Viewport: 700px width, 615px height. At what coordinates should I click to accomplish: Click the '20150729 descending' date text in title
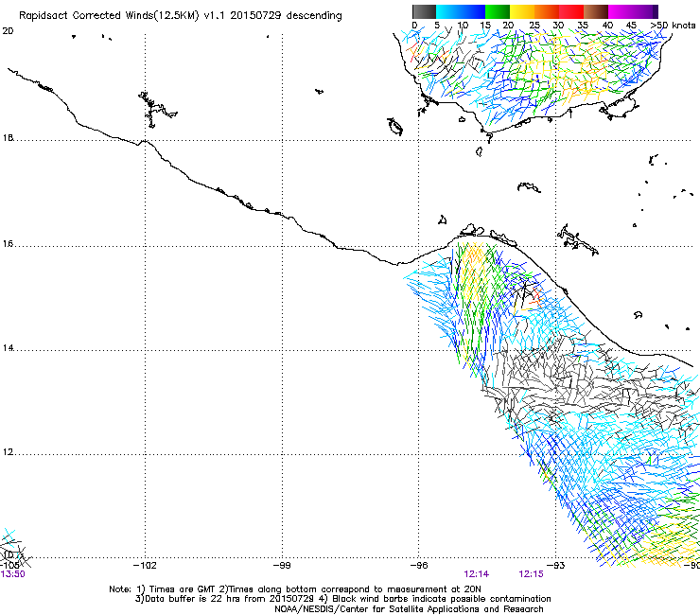(286, 16)
